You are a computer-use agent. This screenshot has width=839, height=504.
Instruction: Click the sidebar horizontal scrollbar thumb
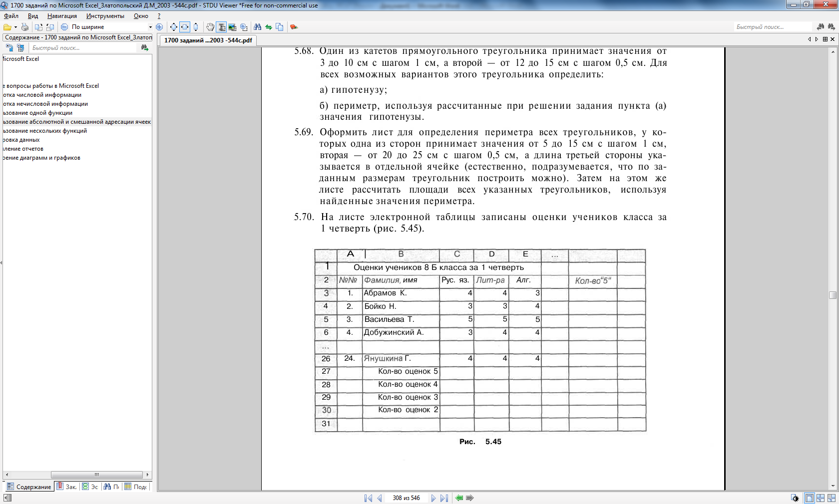[x=96, y=475]
